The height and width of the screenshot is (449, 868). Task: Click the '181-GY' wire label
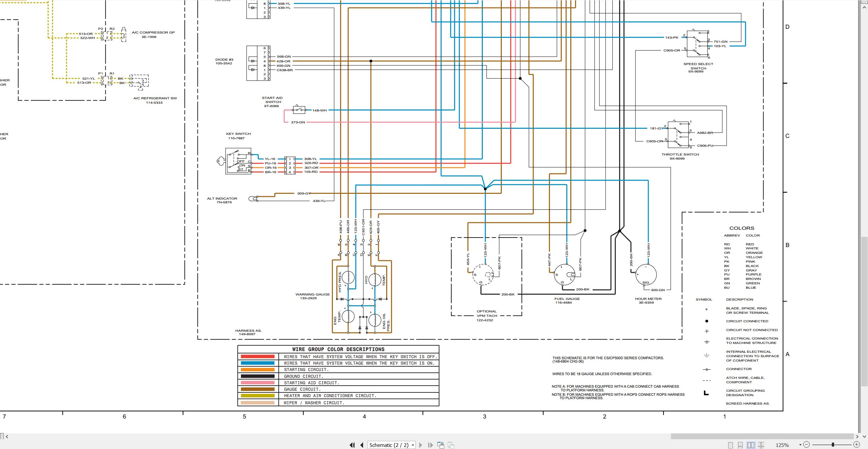tap(656, 128)
